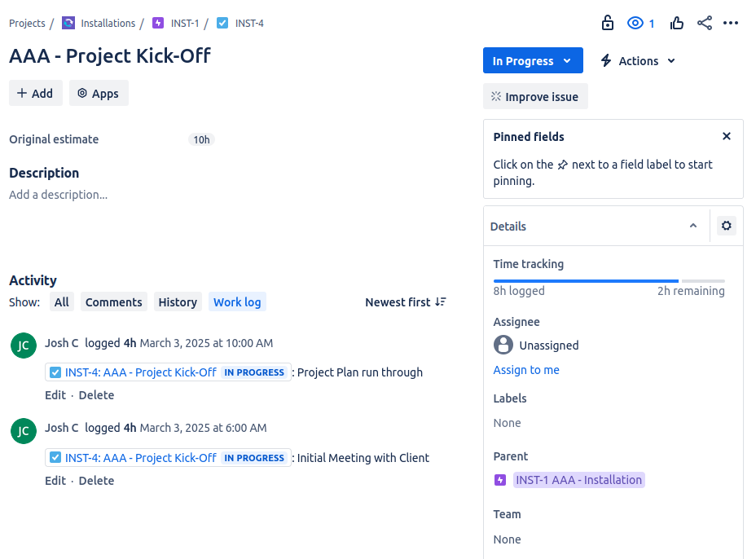
Task: Click the time tracking progress bar
Action: (x=609, y=280)
